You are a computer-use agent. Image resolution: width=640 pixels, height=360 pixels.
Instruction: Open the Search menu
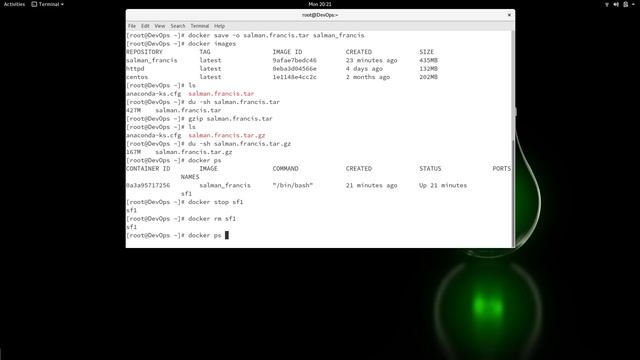178,26
